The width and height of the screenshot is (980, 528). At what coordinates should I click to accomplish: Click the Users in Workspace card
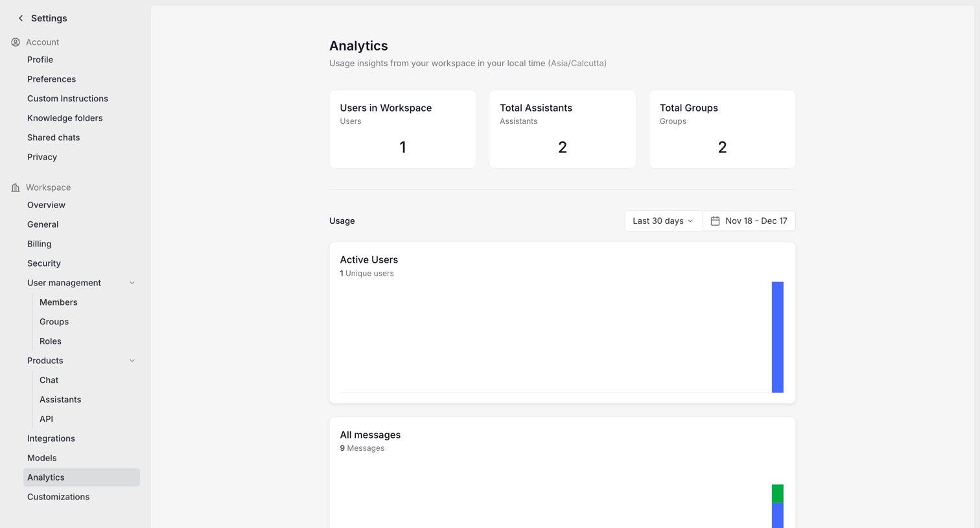pyautogui.click(x=402, y=129)
